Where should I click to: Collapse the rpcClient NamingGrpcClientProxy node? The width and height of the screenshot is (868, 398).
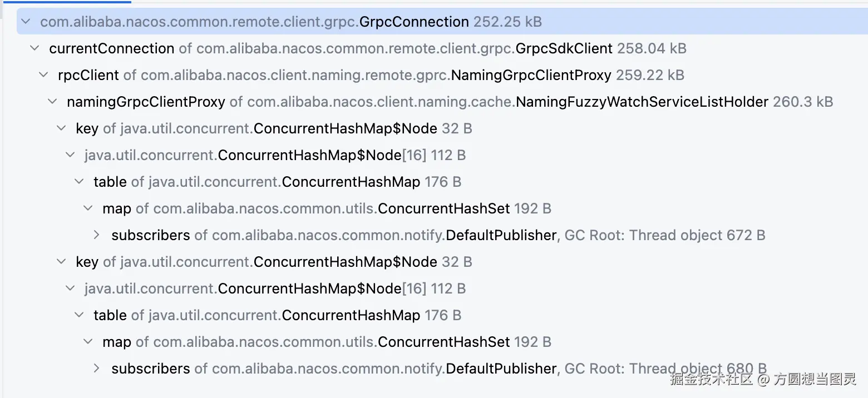click(x=43, y=75)
